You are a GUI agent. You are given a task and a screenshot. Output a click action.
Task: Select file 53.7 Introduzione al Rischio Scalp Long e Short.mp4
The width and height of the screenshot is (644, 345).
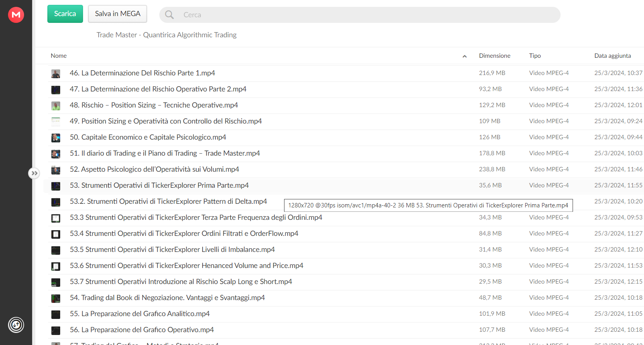tap(181, 282)
